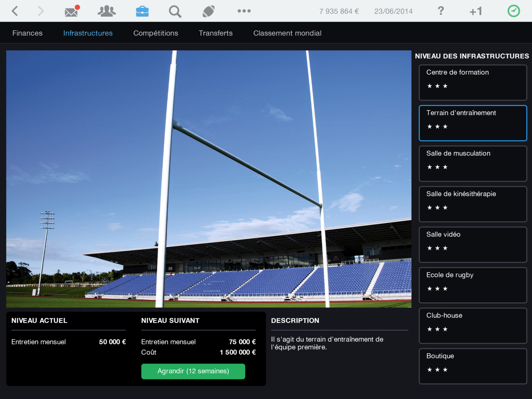The image size is (532, 399).
Task: Select the Centre de formation panel
Action: [473, 82]
